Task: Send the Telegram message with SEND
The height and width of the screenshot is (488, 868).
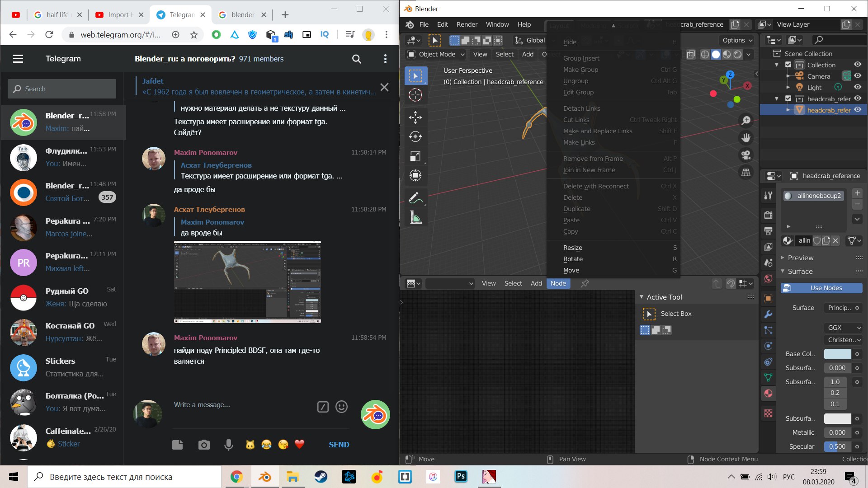Action: pyautogui.click(x=339, y=445)
